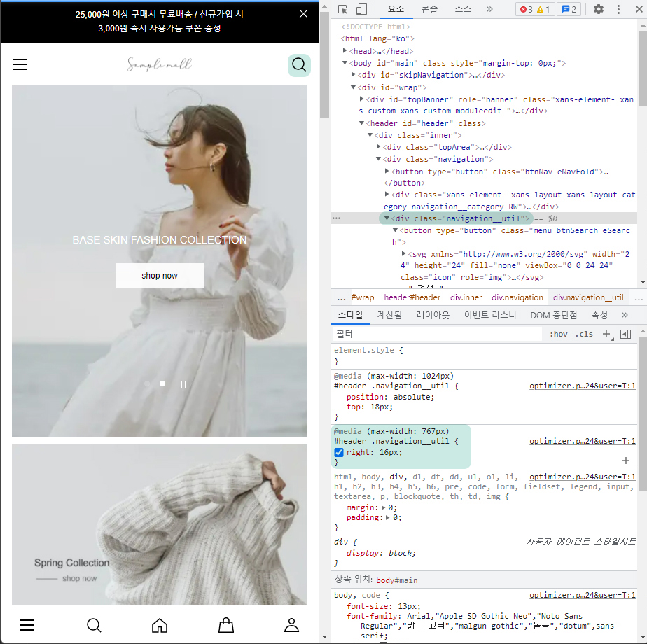Click the Sample mall logo

click(159, 64)
